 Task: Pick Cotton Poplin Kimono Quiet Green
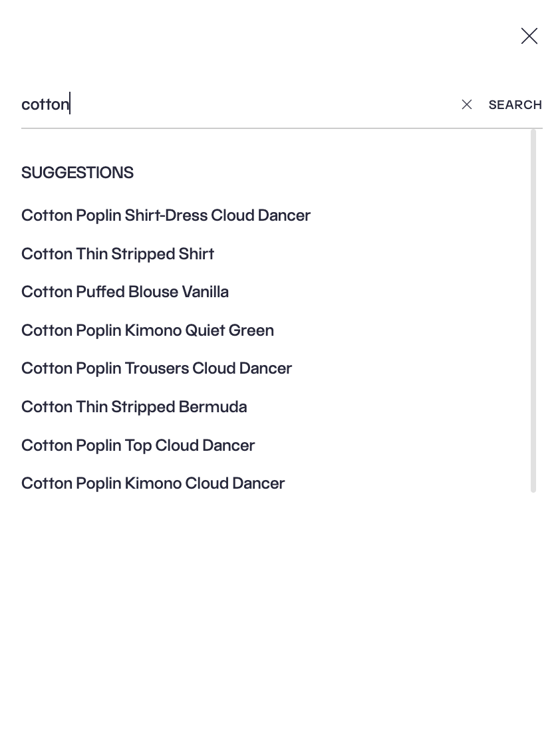(x=148, y=330)
